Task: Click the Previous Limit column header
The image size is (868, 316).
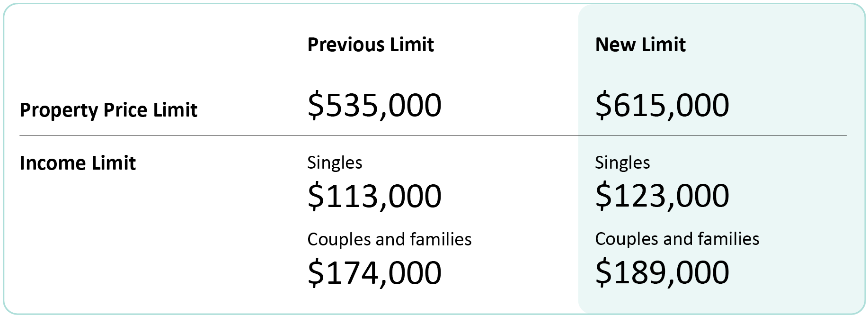Action: [371, 45]
